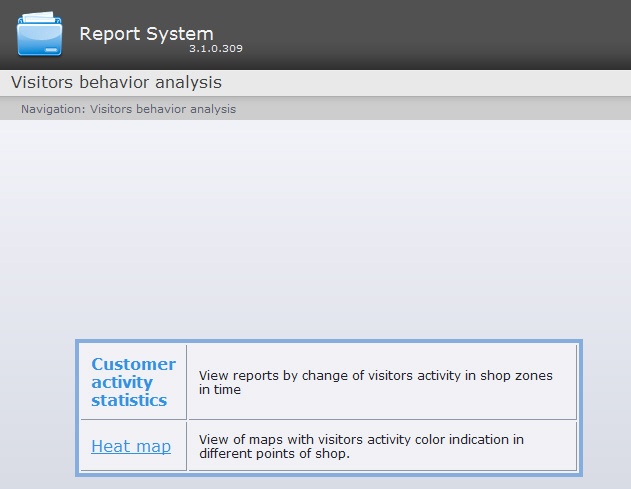Click the Visitors behavior analysis breadcrumb

163,109
